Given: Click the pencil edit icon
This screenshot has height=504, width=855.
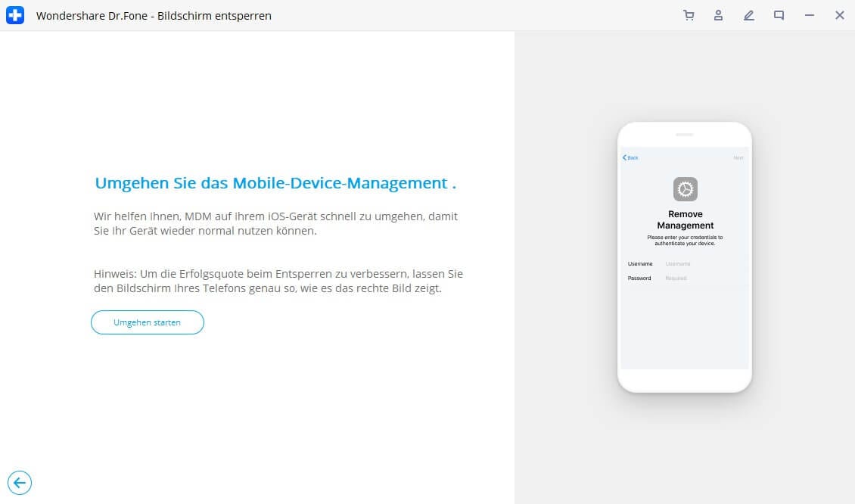Looking at the screenshot, I should tap(748, 15).
